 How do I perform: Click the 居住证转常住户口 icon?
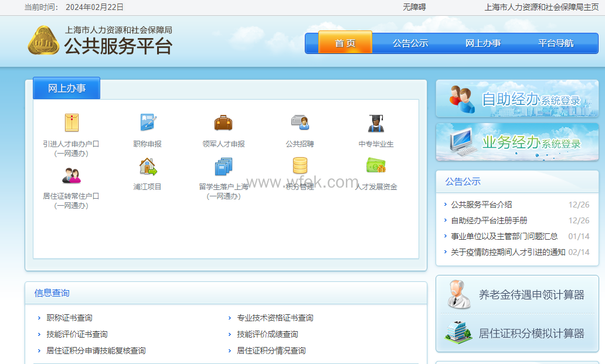pyautogui.click(x=71, y=175)
